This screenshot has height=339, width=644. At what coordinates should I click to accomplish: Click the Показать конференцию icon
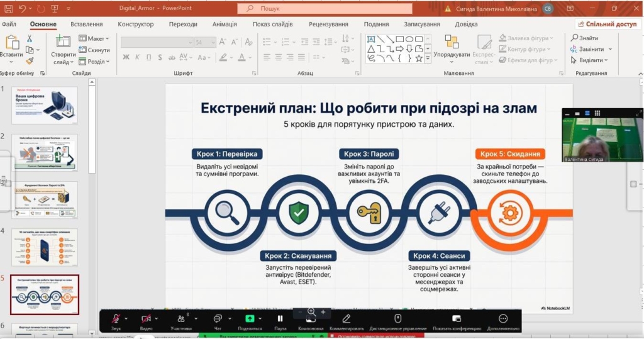pos(457,319)
